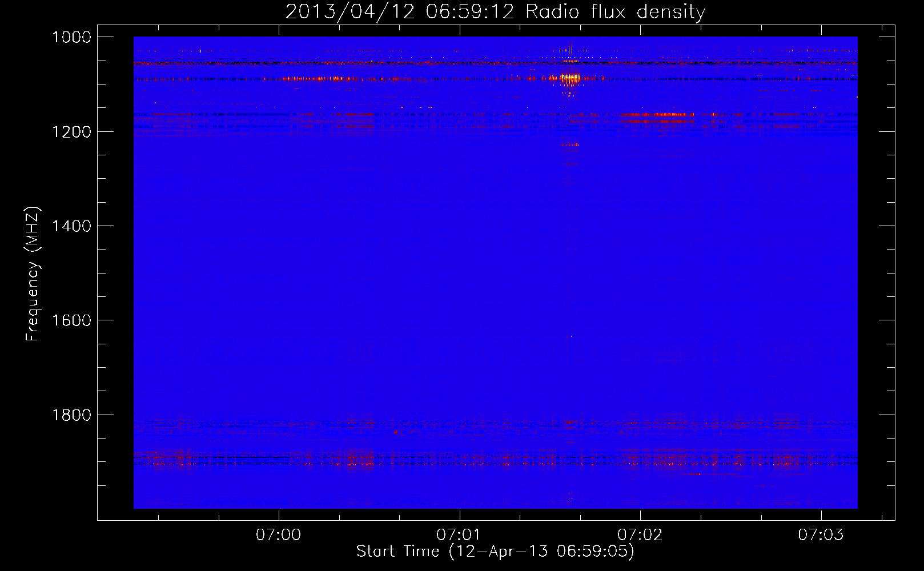Click the 07:00 time tick label
924x571 pixels.
(x=278, y=535)
